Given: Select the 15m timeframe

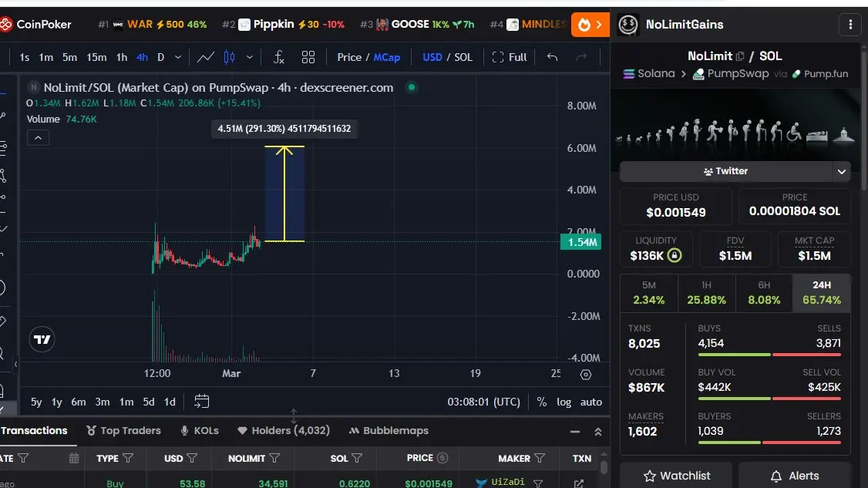Looking at the screenshot, I should click(96, 57).
